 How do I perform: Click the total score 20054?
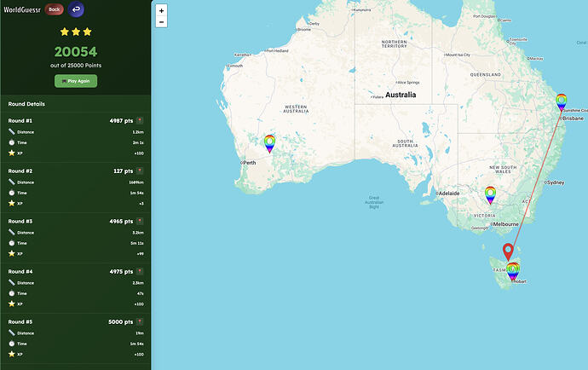tap(76, 52)
